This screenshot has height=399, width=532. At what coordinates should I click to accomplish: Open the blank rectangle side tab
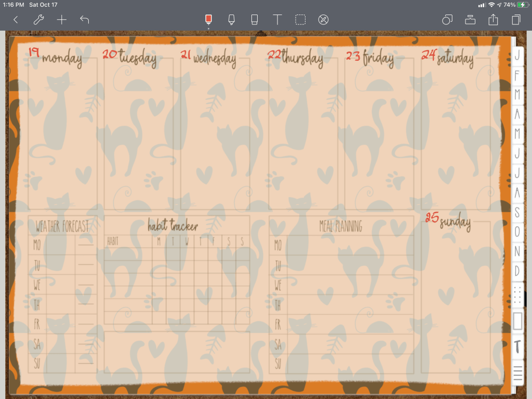pos(517,321)
